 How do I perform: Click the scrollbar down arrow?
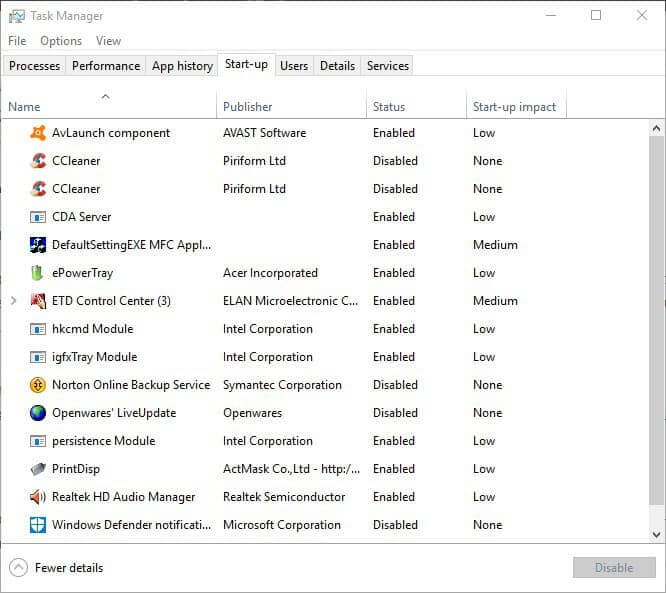point(657,534)
